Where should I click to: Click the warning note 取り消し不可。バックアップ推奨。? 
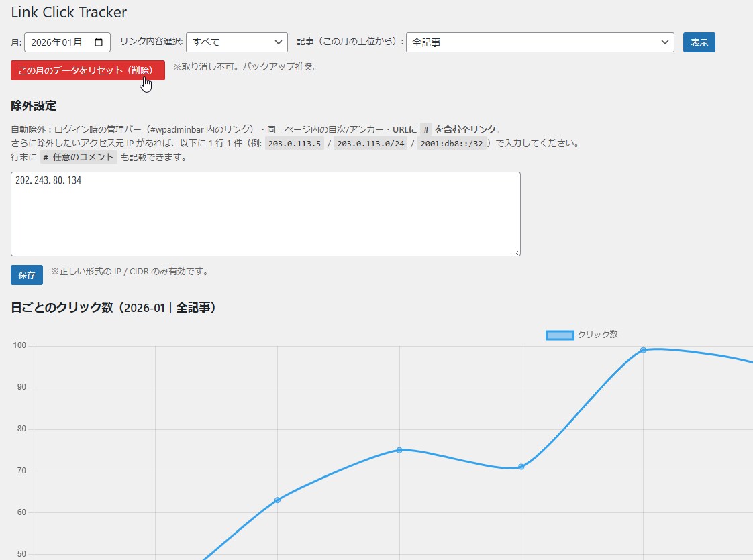coord(246,66)
